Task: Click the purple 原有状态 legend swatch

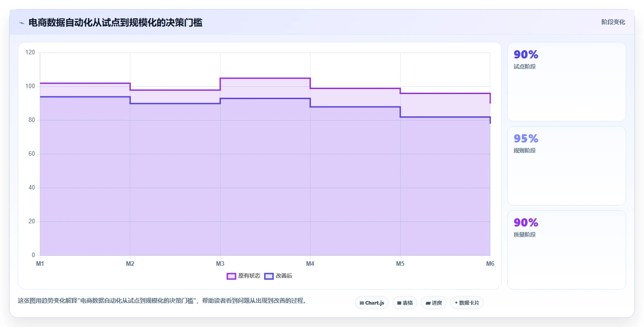Action: (231, 276)
